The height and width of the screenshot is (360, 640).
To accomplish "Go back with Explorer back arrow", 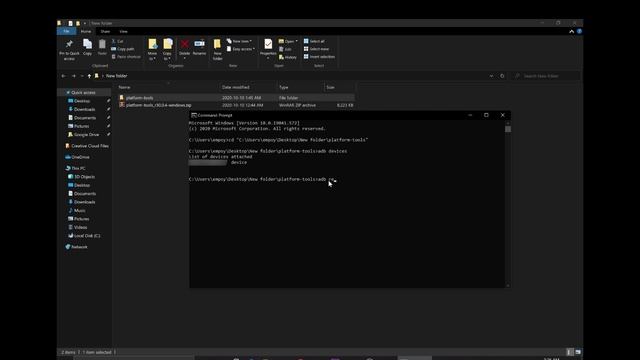I will click(63, 76).
